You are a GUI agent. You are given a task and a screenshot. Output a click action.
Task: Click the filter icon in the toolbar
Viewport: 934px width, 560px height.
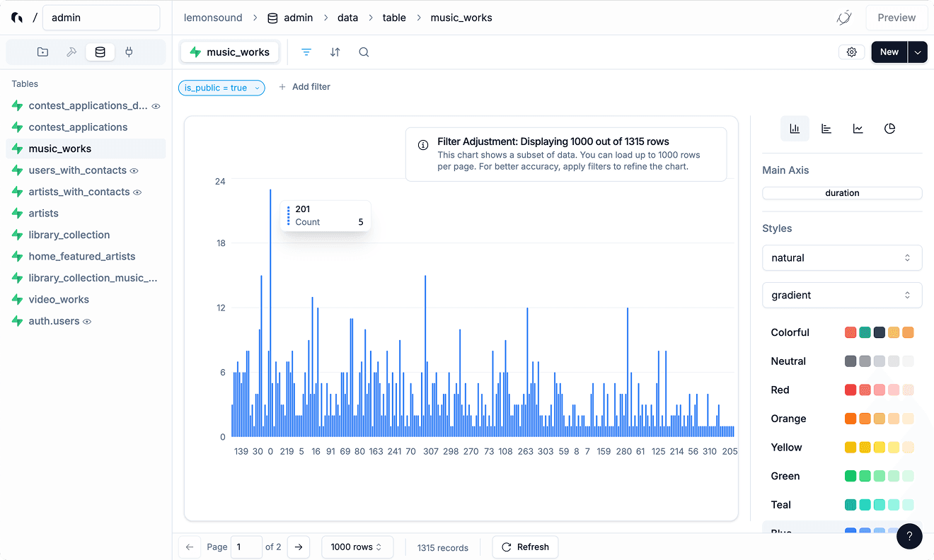click(306, 52)
